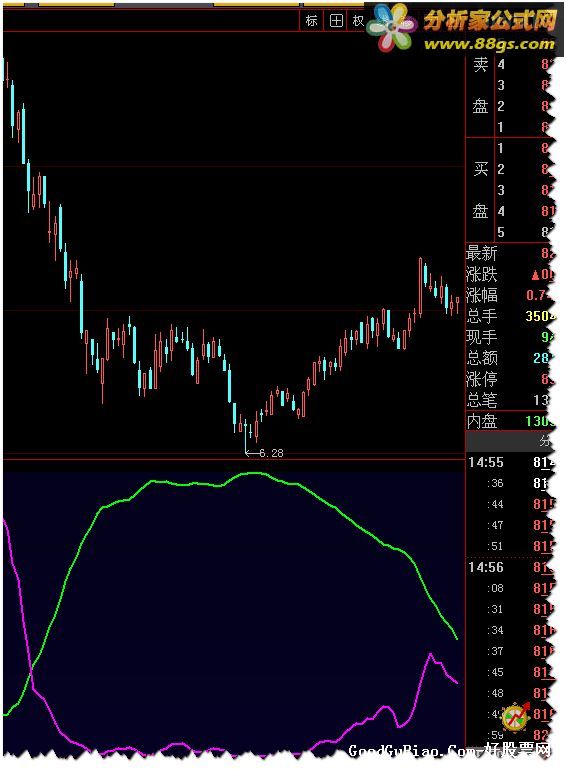Click the red up-triangle in 涨跌 row
The height and width of the screenshot is (769, 566).
pos(535,275)
